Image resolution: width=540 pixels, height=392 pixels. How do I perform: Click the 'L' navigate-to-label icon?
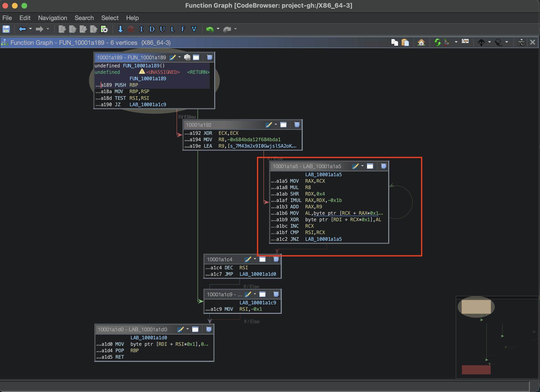click(x=173, y=29)
